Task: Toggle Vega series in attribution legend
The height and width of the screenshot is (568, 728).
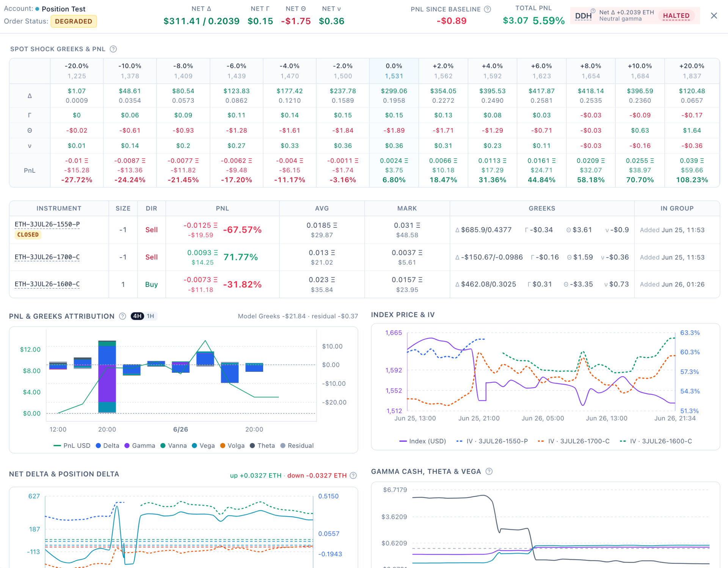Action: pos(203,446)
